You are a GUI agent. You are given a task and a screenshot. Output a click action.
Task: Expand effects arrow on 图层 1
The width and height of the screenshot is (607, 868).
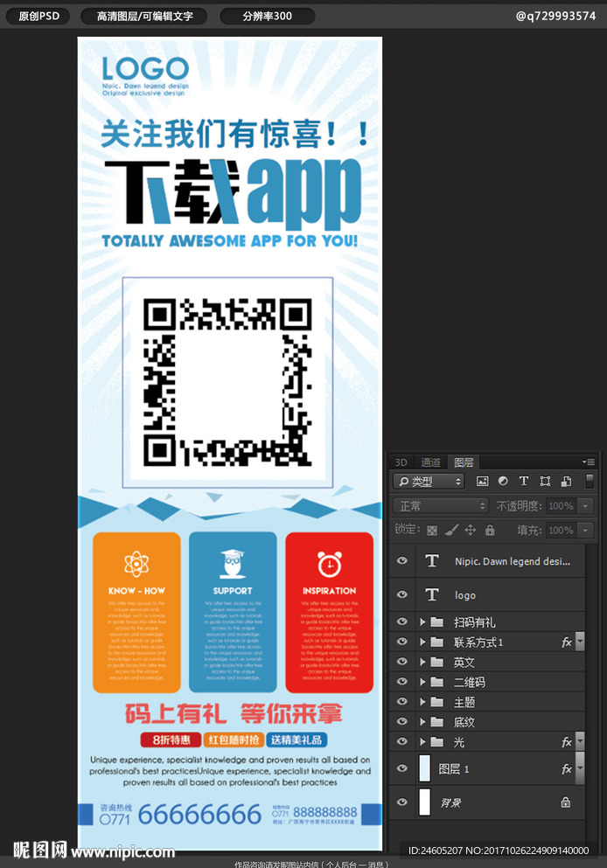(580, 768)
